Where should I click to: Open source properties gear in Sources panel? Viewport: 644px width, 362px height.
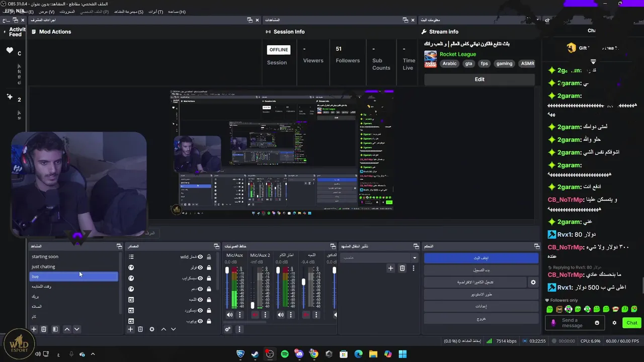pyautogui.click(x=152, y=329)
